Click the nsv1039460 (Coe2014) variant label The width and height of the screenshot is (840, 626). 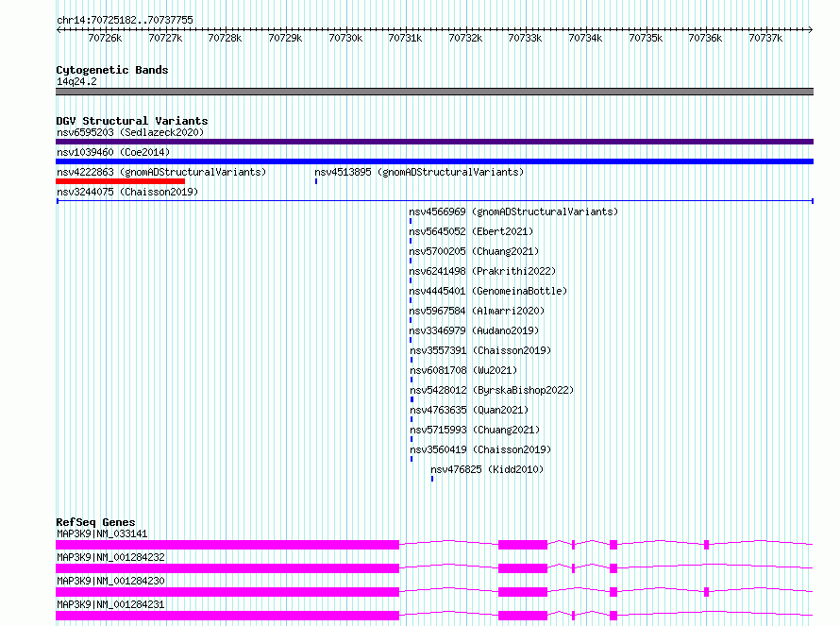[113, 152]
